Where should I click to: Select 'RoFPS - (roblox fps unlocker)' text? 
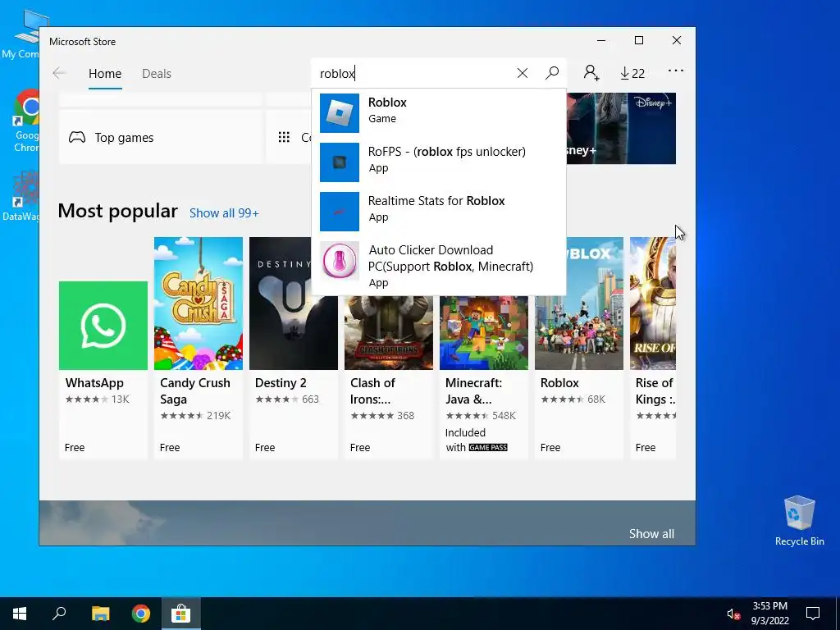447,152
